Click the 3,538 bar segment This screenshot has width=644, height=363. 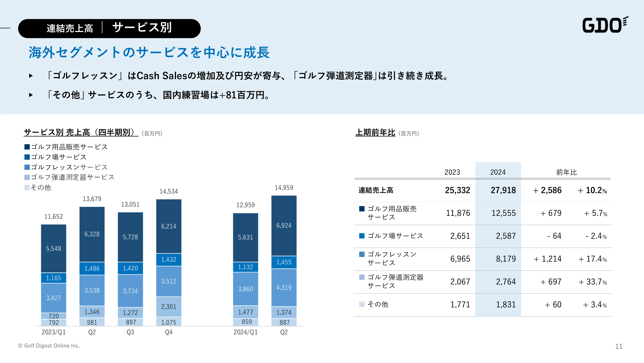point(92,290)
